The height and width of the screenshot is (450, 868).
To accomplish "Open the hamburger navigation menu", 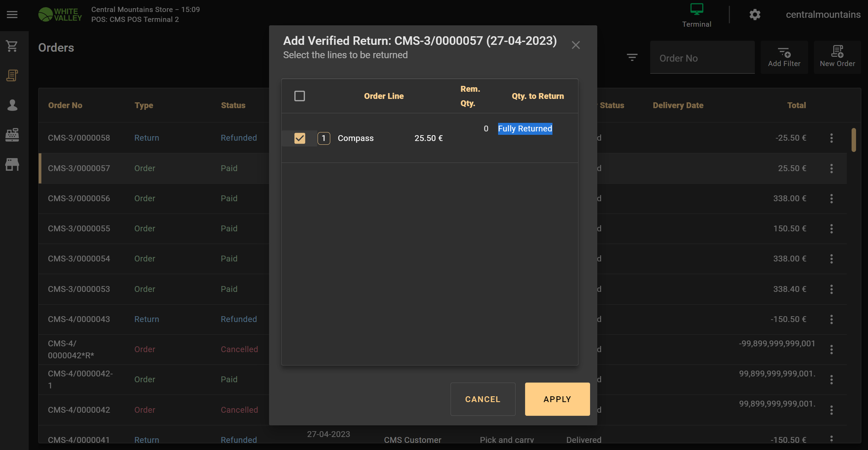I will 12,15.
